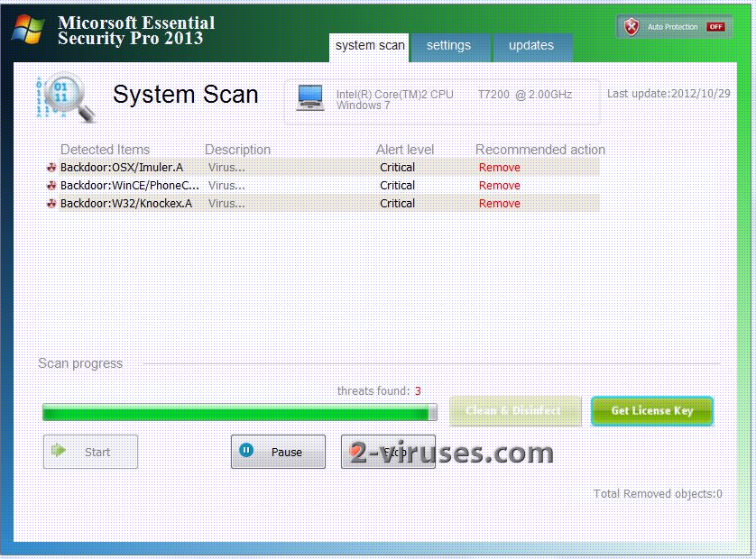Click the Alert level column header
This screenshot has width=756, height=559.
405,150
